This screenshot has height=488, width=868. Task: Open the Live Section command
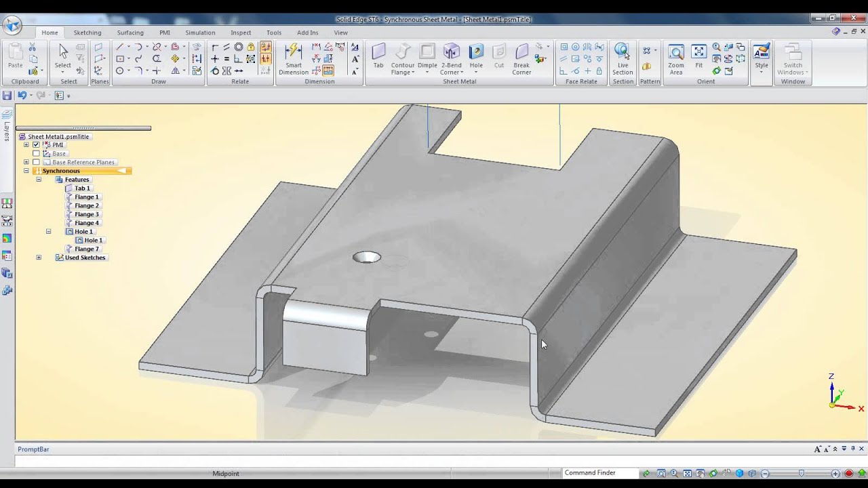(x=623, y=59)
